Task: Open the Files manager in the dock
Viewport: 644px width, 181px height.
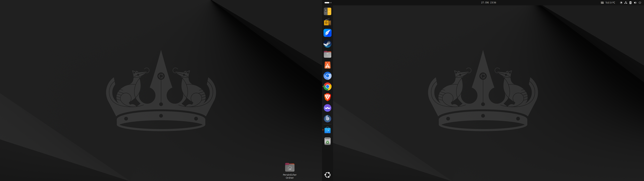Action: click(327, 54)
